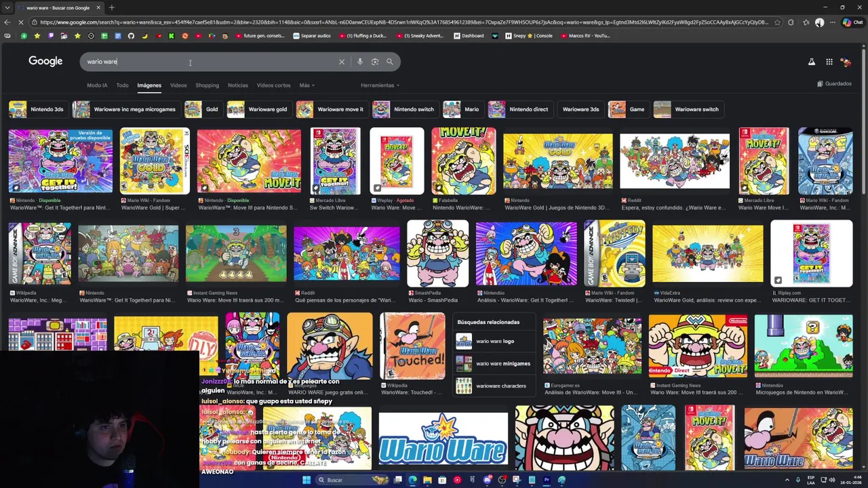The width and height of the screenshot is (868, 488).
Task: Expand Herramientas filter options
Action: point(380,85)
